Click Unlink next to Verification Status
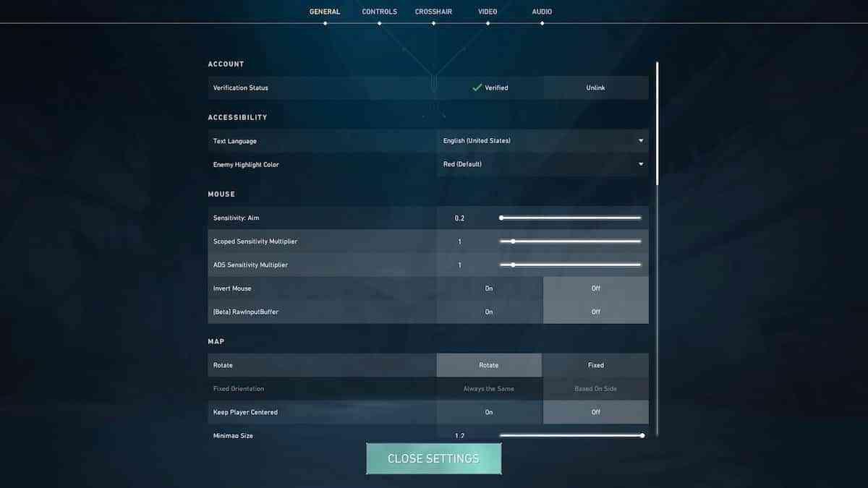This screenshot has height=488, width=868. coord(595,87)
